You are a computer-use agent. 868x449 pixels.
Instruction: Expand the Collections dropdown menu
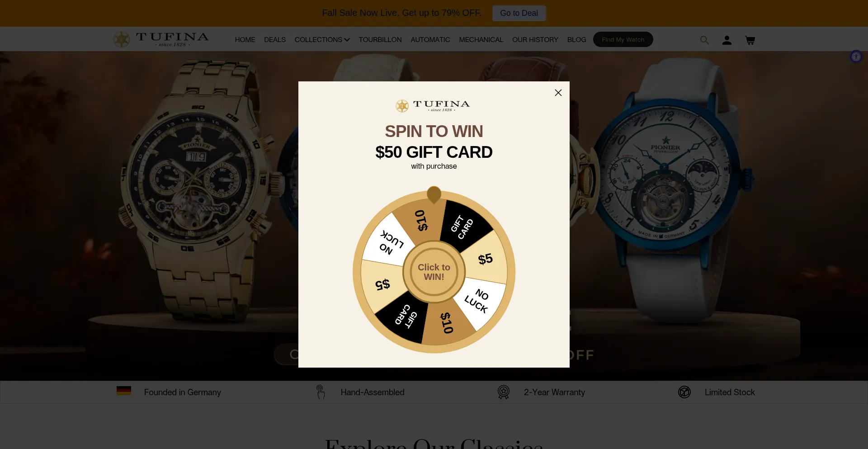coord(322,40)
